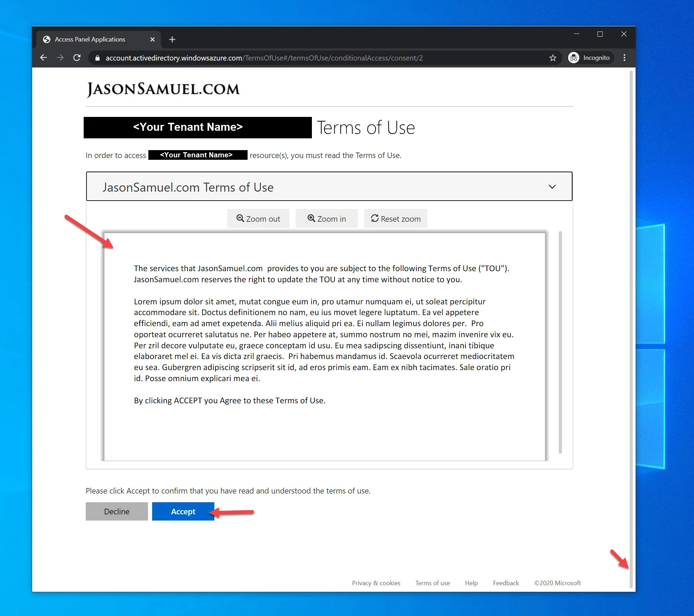Screen dimensions: 694x616
Task: Click the Zoom in button
Action: [326, 219]
